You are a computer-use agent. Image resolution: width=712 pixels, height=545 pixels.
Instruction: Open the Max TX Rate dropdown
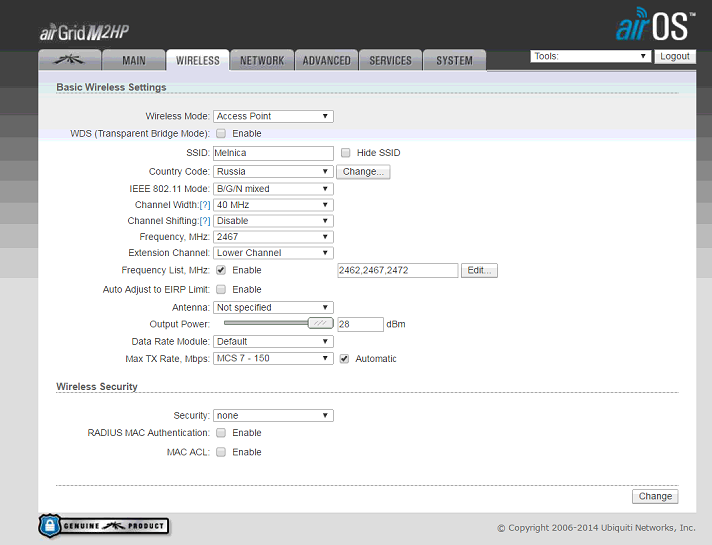pyautogui.click(x=273, y=359)
